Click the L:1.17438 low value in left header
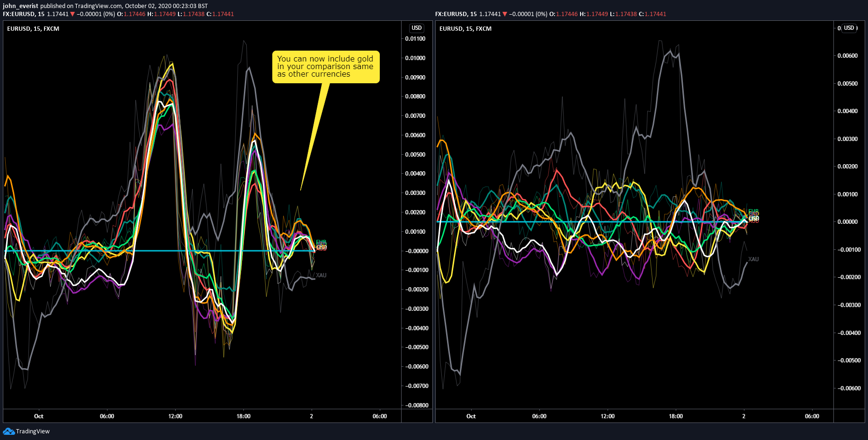 [191, 14]
